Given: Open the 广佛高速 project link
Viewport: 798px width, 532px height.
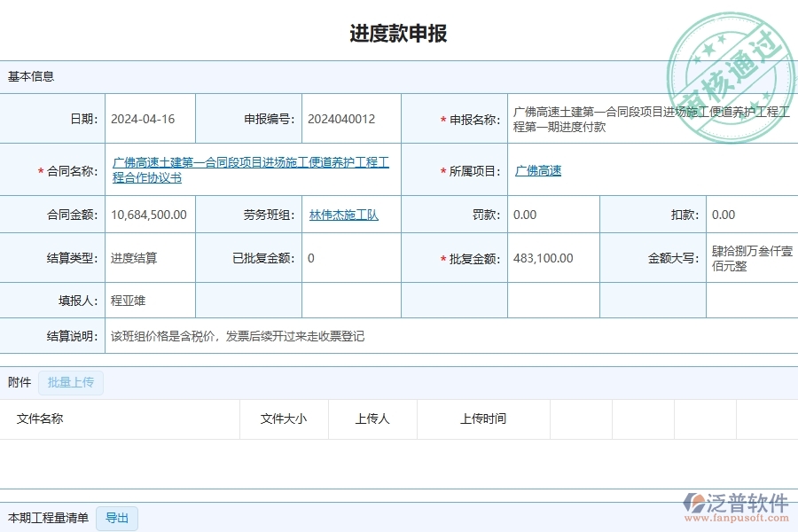Looking at the screenshot, I should (x=536, y=170).
